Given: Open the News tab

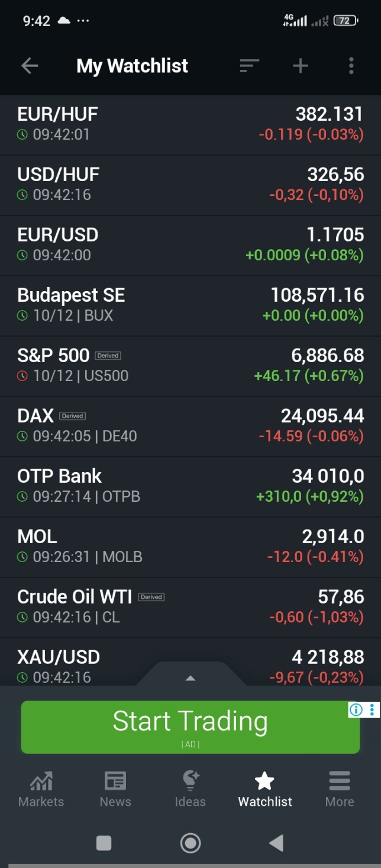Looking at the screenshot, I should pos(115,789).
